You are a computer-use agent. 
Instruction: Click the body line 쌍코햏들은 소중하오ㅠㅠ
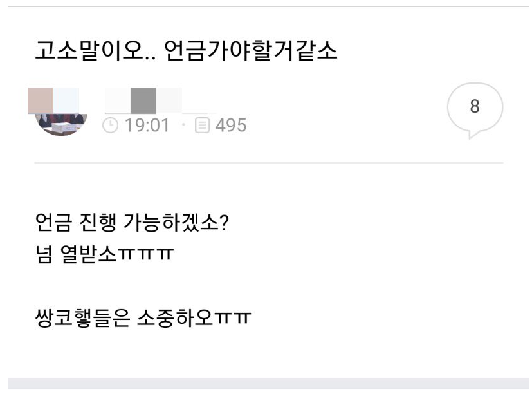pos(143,318)
